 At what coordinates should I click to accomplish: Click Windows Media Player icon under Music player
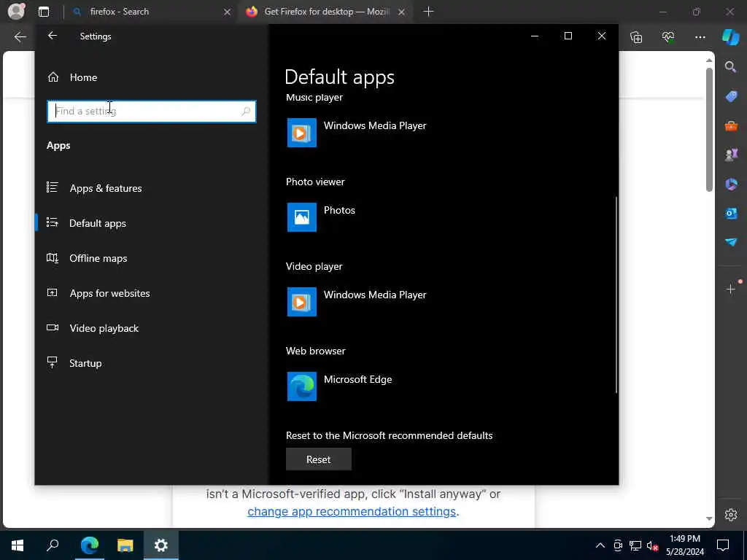pyautogui.click(x=301, y=133)
